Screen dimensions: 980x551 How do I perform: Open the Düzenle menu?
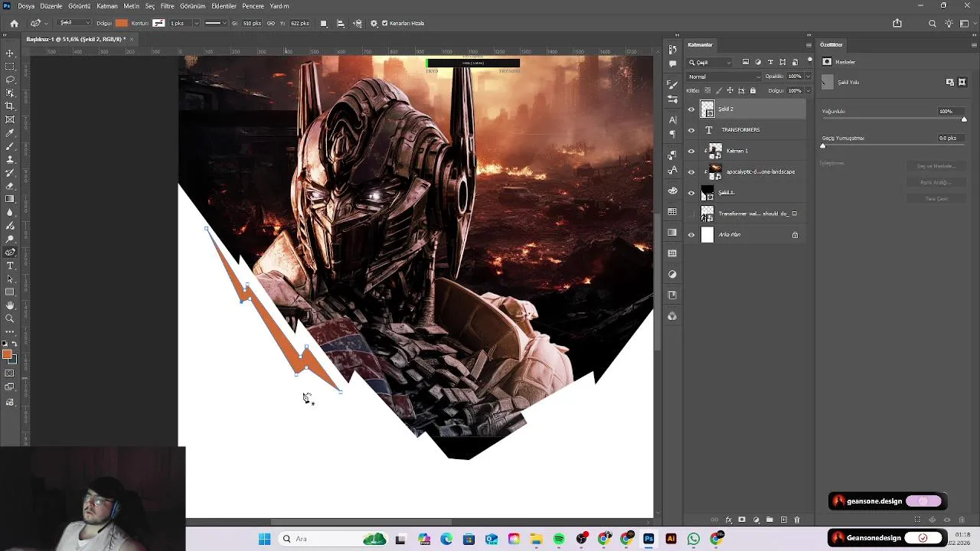(x=51, y=6)
